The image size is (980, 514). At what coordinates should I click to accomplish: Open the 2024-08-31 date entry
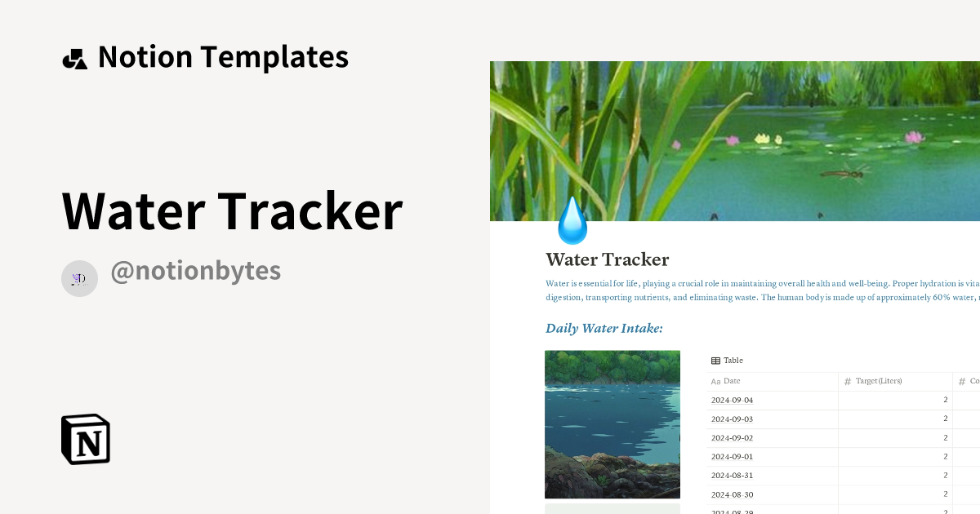731,476
